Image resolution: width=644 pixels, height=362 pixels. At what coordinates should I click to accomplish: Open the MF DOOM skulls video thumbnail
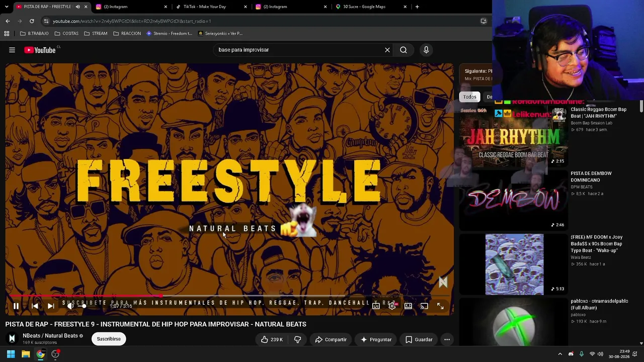click(x=513, y=264)
